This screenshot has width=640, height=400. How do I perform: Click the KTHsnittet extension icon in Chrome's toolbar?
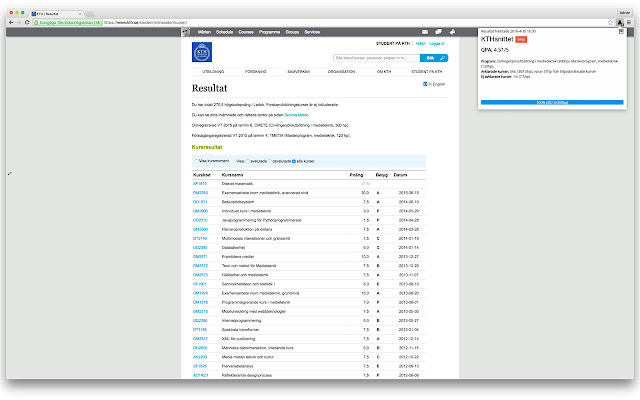pos(620,22)
